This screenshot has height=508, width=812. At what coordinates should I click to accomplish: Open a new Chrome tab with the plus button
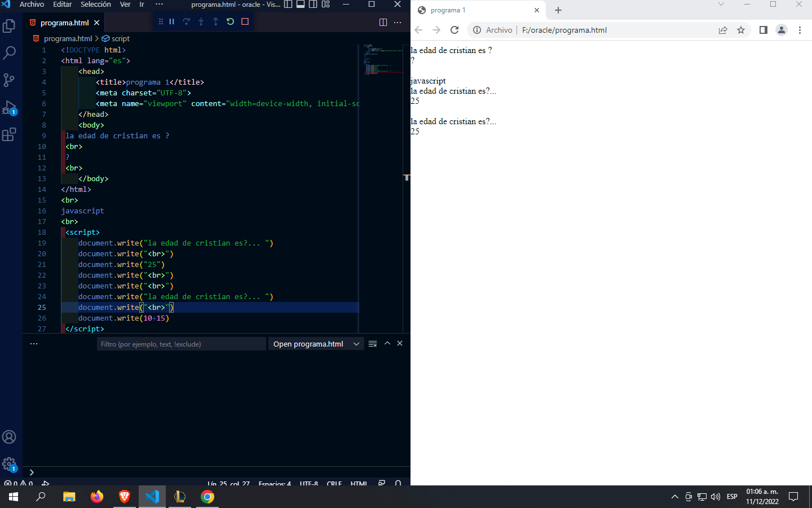[x=558, y=10]
